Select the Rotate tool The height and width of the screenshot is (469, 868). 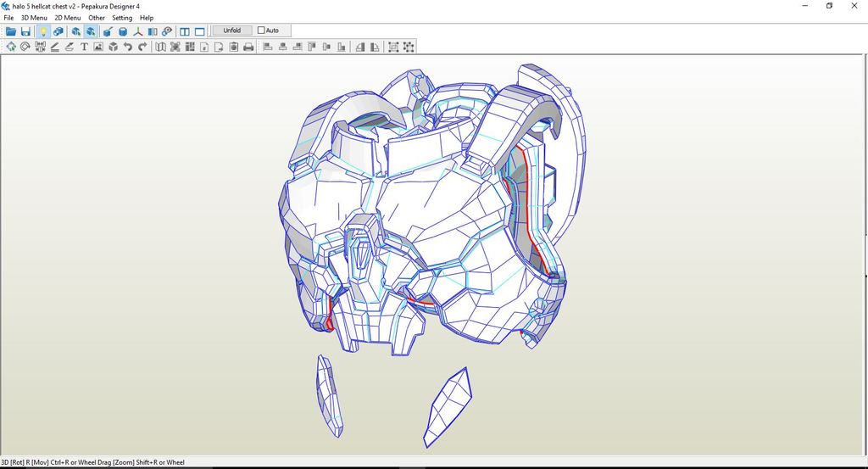tap(25, 47)
